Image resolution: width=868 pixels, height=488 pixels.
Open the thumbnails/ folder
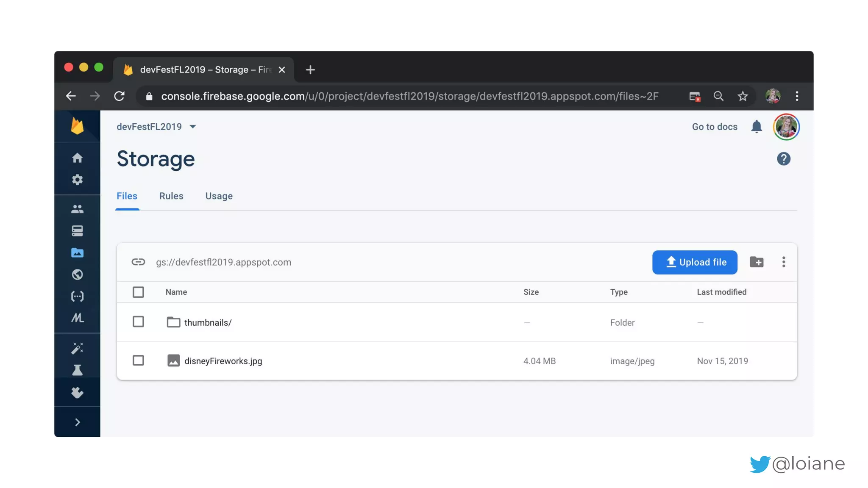pyautogui.click(x=208, y=323)
